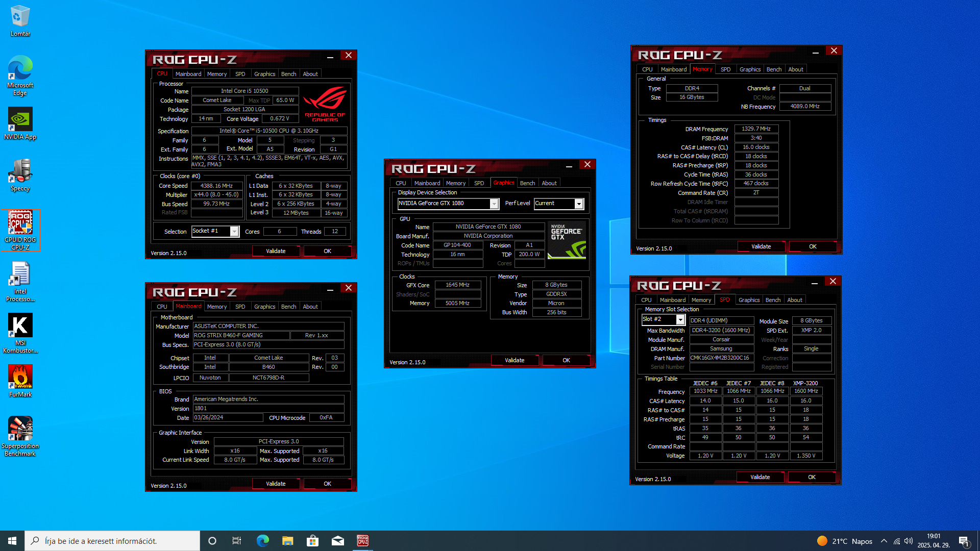
Task: Open Microsoft Store from the taskbar
Action: (x=312, y=541)
